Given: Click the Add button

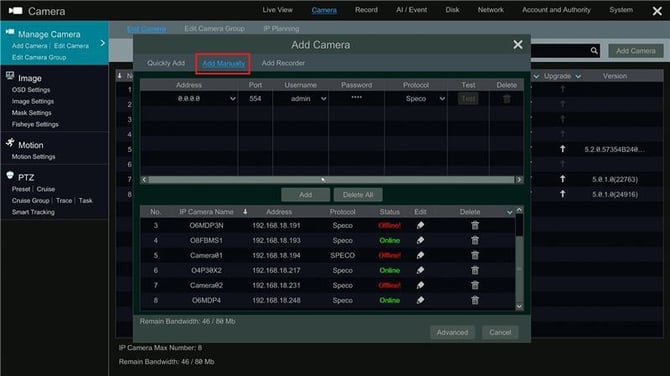Looking at the screenshot, I should click(305, 195).
